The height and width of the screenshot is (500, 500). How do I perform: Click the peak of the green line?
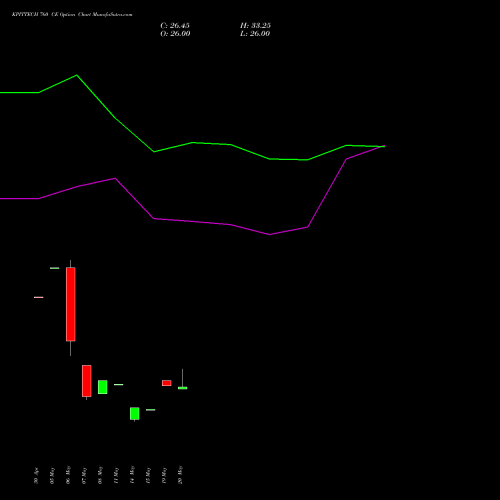[x=77, y=75]
